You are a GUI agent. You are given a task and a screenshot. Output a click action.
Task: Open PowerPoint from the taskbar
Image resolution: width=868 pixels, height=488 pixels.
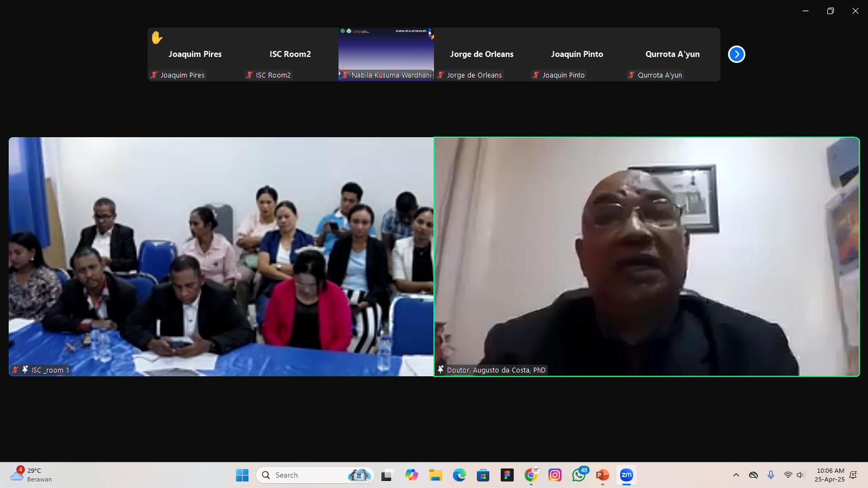(602, 475)
